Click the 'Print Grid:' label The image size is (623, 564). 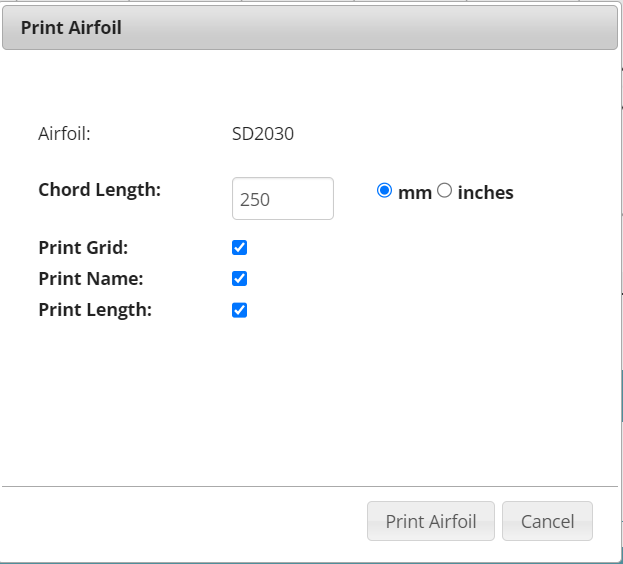83,248
